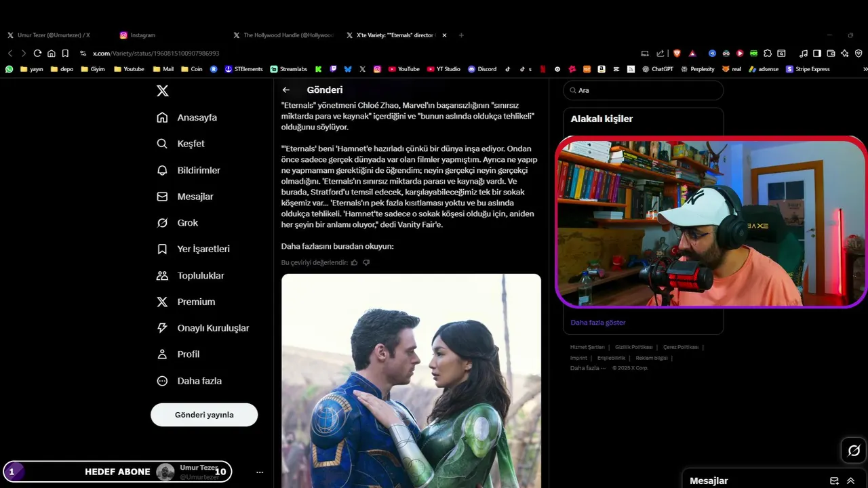868x488 pixels.
Task: Open floating Grok button
Action: 854,451
